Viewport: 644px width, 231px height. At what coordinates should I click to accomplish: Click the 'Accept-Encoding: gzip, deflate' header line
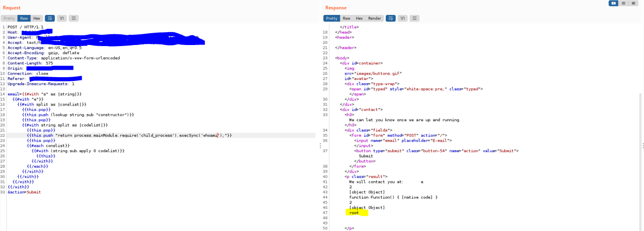[43, 53]
